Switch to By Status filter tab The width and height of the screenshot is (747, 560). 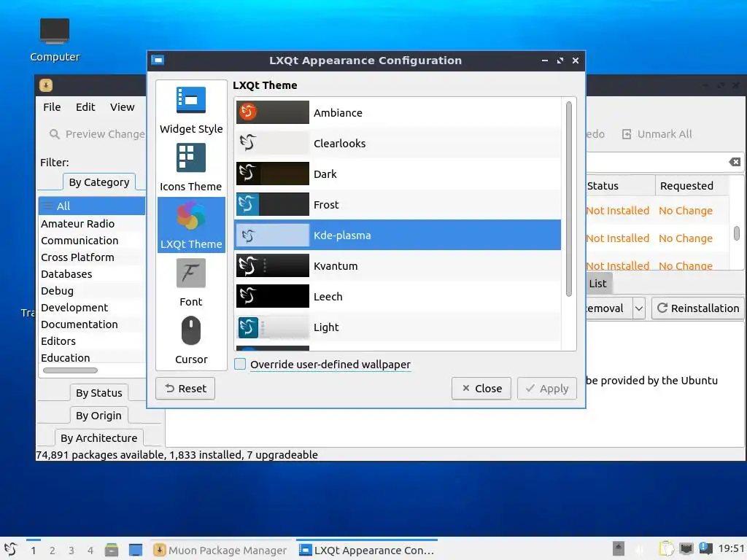99,393
